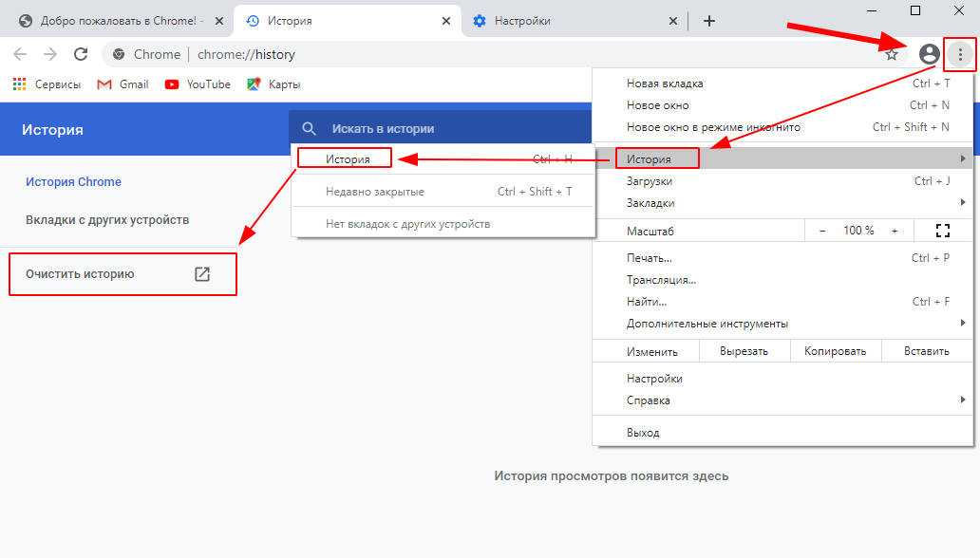Reload the page with the refresh icon

[81, 54]
